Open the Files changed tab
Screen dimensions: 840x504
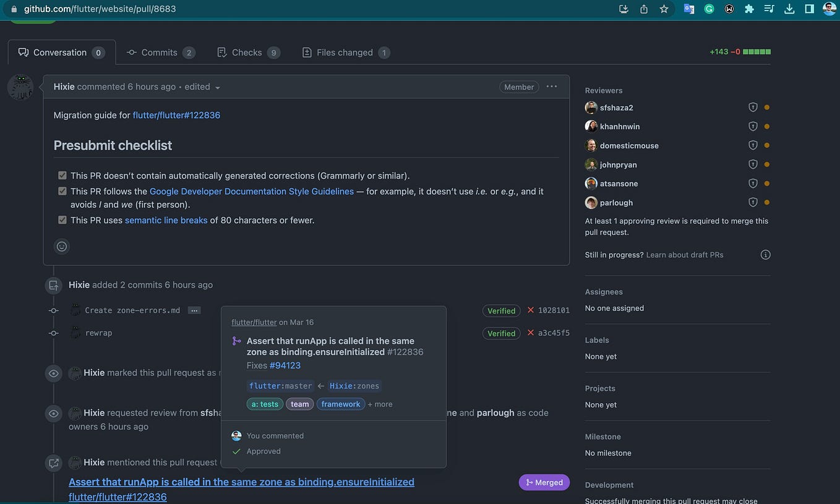coord(345,52)
